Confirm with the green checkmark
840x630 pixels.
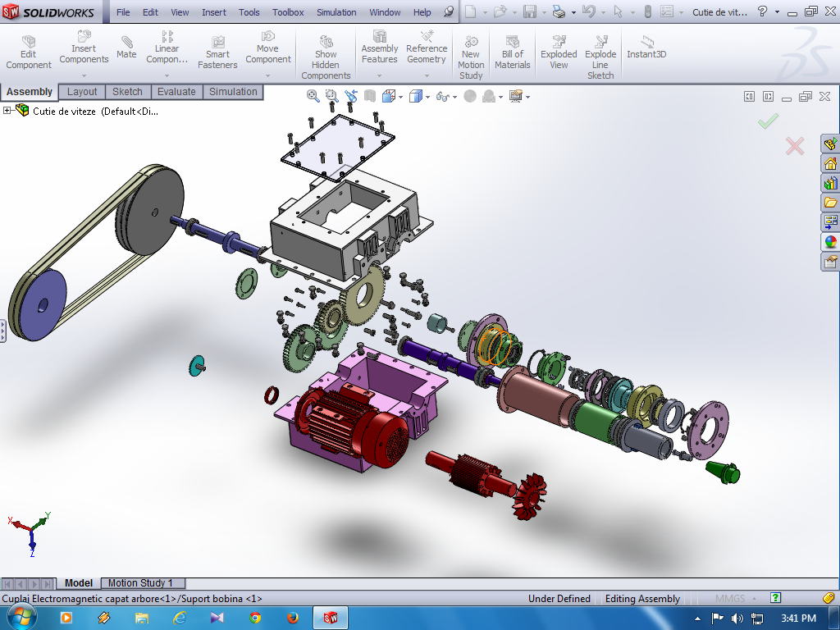[x=768, y=121]
